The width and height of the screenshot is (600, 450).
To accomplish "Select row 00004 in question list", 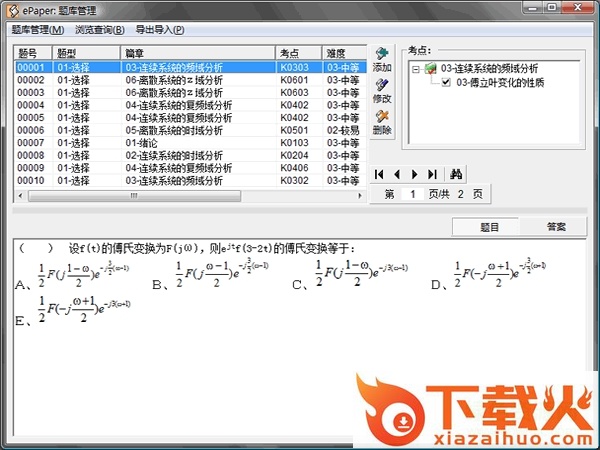I will click(x=190, y=105).
